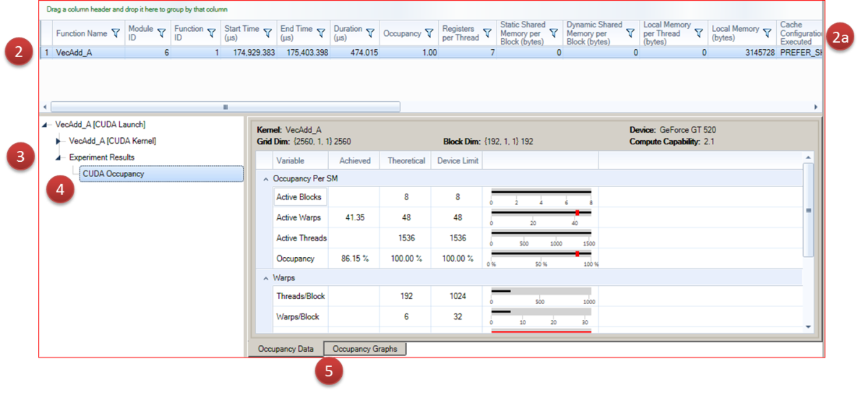Click Static Shared Memory filter icon
Screen dimensions: 868x398
coord(554,33)
